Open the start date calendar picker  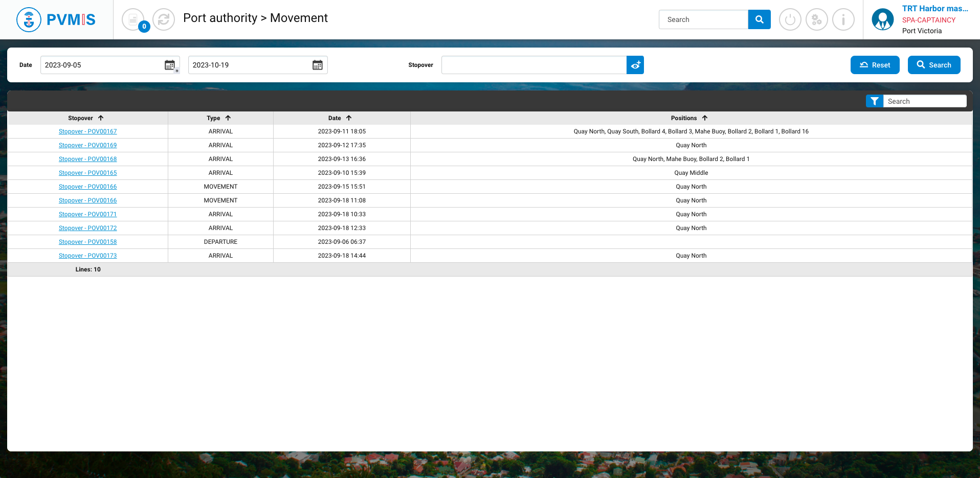point(170,65)
